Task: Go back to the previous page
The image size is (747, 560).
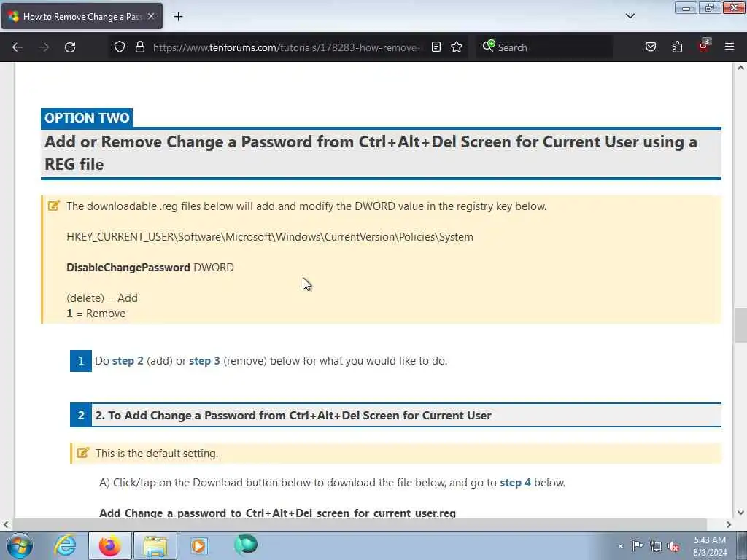Action: coord(18,47)
